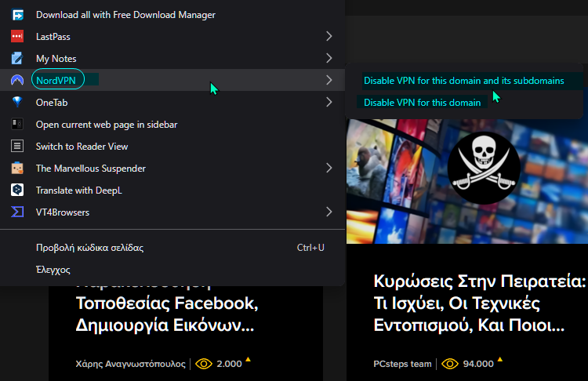Screen dimensions: 588x381
Task: Click the DeepL translate icon
Action: 17,190
